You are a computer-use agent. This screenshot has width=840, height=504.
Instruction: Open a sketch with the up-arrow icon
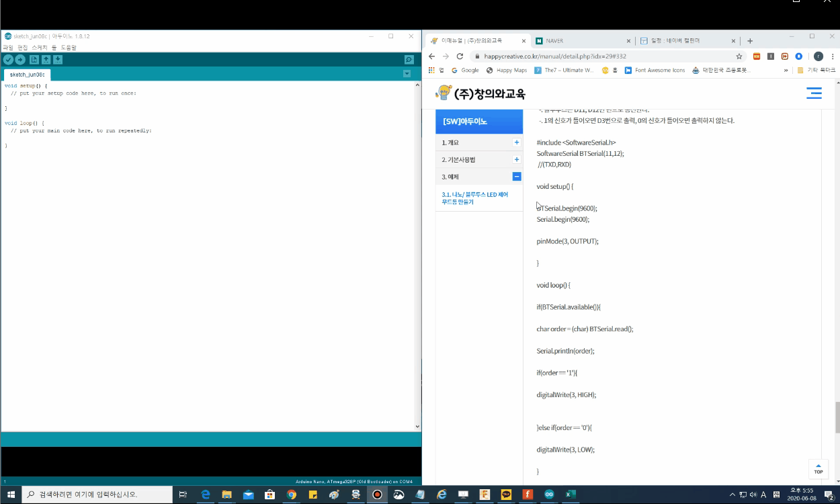coord(46,60)
